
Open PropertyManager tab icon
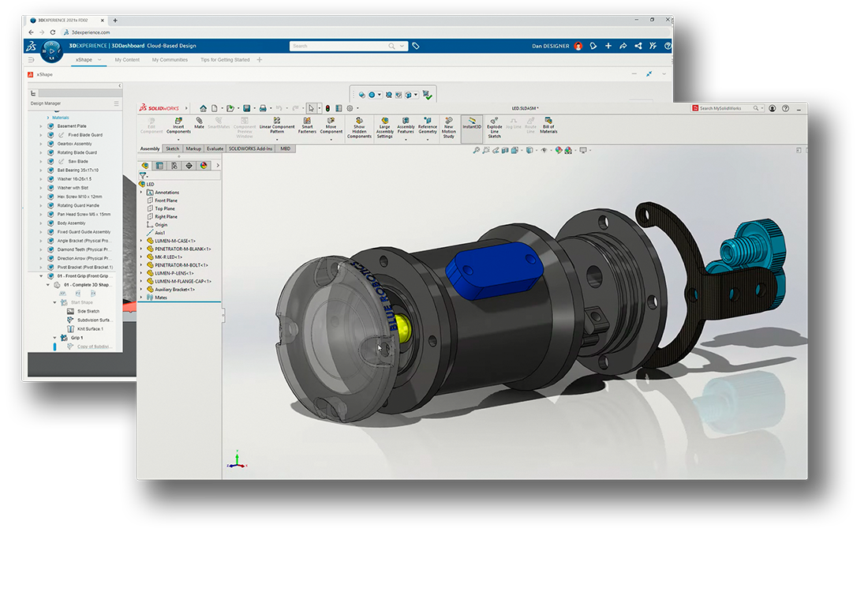pyautogui.click(x=159, y=166)
